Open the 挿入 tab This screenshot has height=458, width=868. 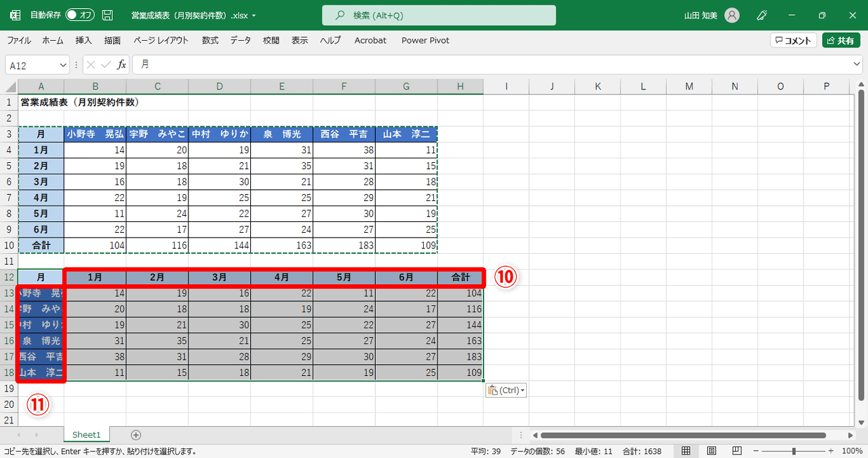click(83, 41)
